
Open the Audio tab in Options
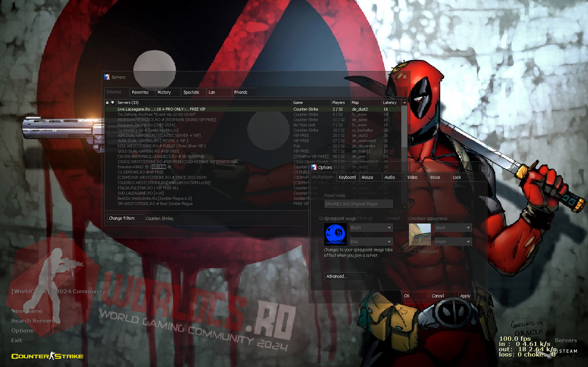coord(394,177)
